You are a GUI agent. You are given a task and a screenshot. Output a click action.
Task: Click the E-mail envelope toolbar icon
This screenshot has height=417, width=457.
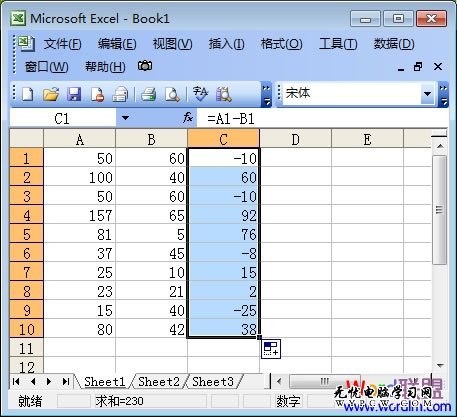click(120, 95)
